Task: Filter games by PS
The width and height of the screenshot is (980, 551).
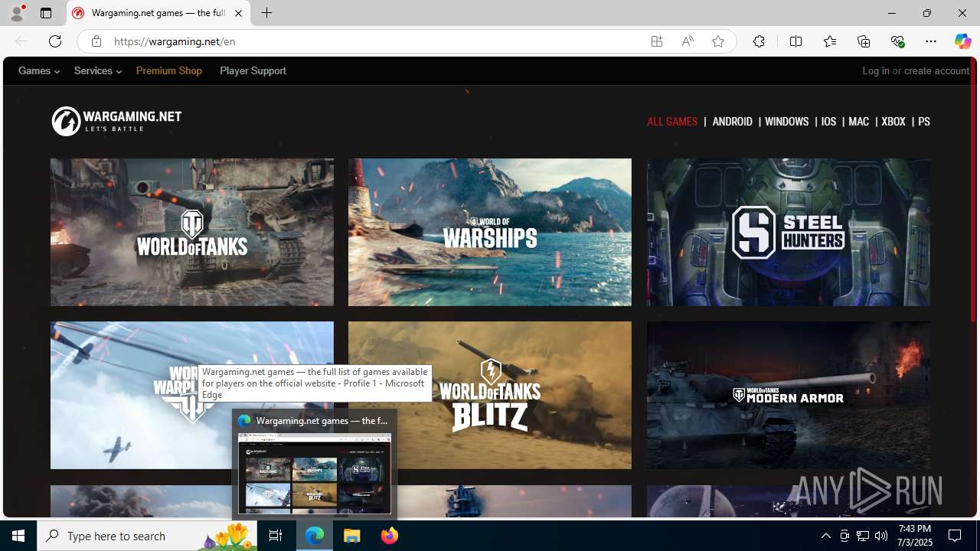Action: tap(924, 122)
